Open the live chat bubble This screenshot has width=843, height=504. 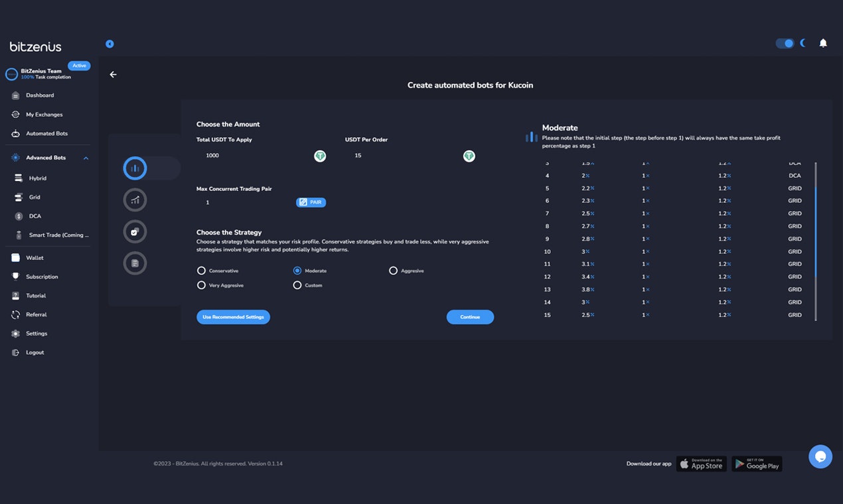coord(820,457)
